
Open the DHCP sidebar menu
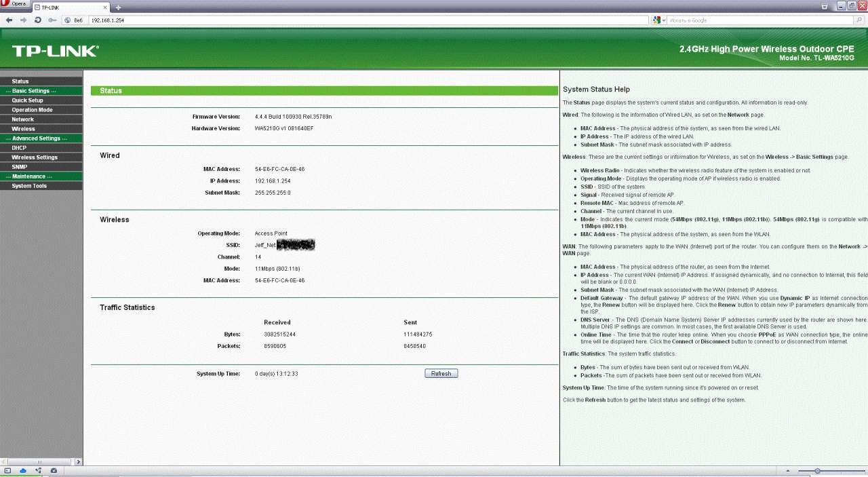point(19,148)
